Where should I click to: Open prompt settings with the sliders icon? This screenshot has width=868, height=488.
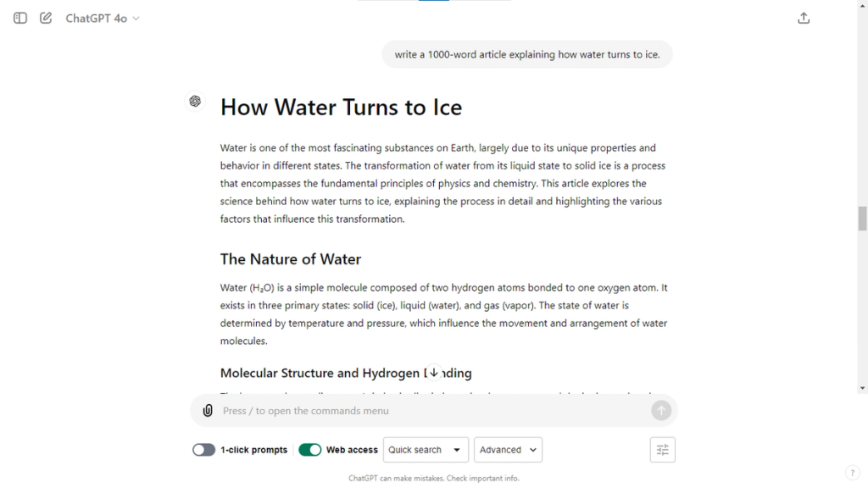pyautogui.click(x=662, y=449)
